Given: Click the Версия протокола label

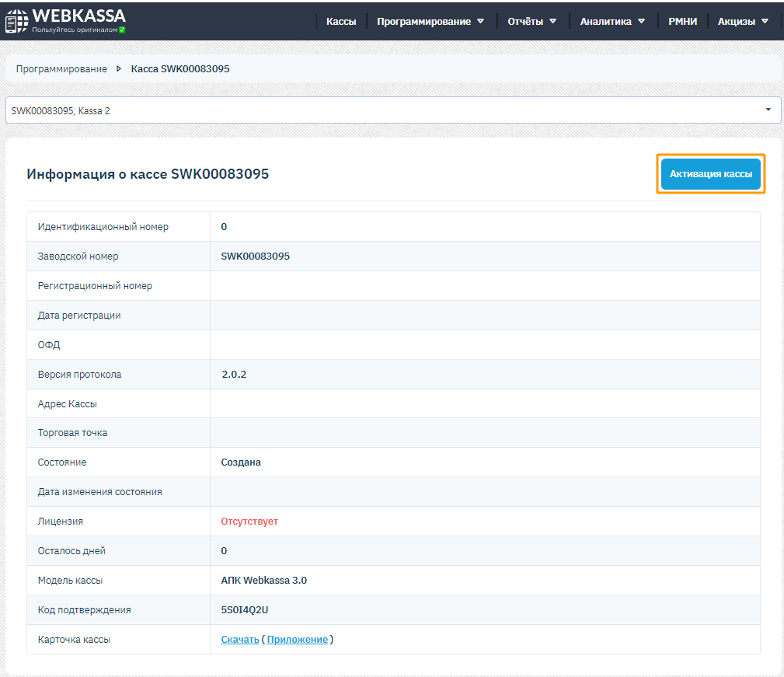Looking at the screenshot, I should (x=79, y=375).
